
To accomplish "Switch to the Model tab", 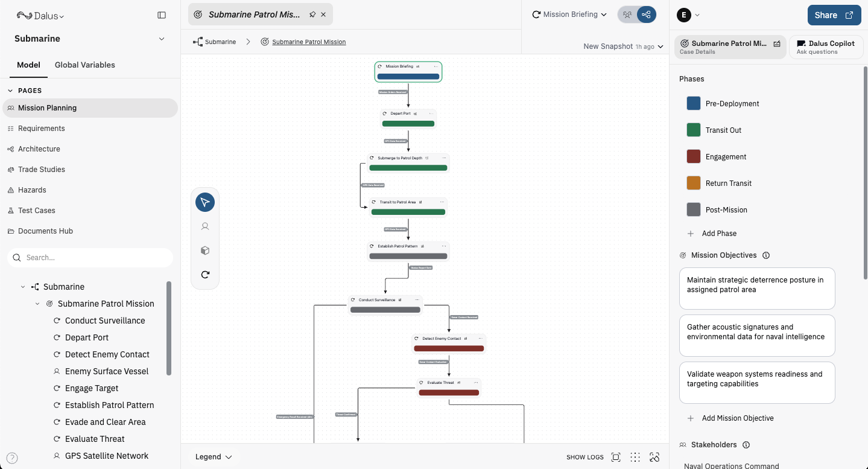I will click(29, 65).
